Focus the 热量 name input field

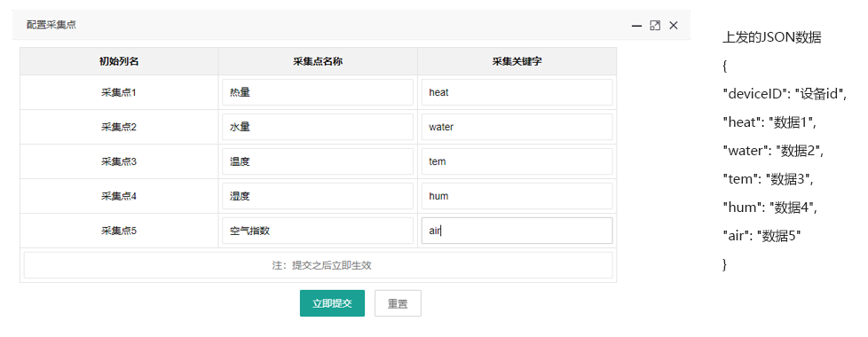[x=318, y=92]
